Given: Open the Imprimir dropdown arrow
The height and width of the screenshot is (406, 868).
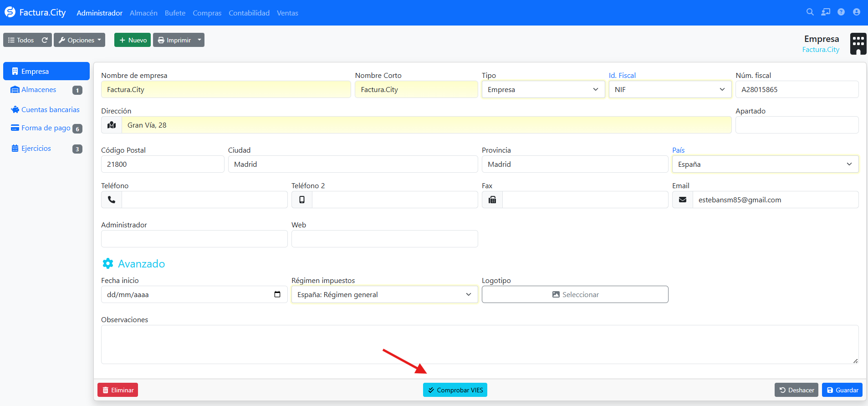Looking at the screenshot, I should [199, 40].
